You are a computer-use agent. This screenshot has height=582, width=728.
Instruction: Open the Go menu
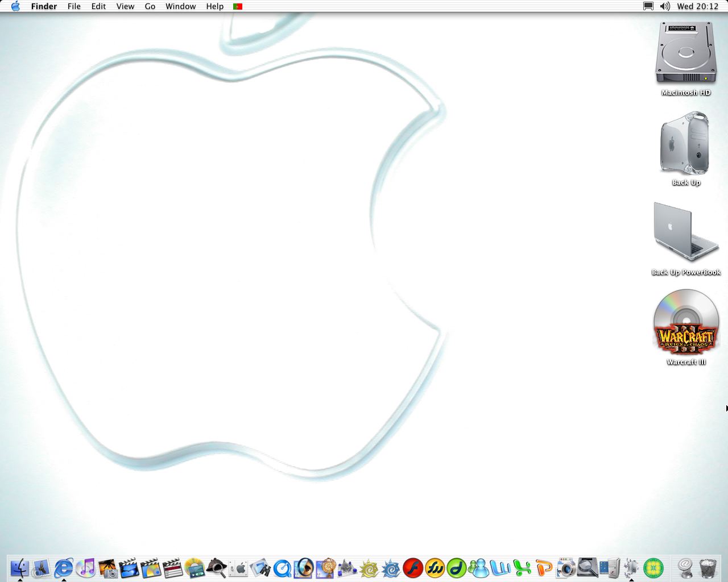pyautogui.click(x=150, y=6)
